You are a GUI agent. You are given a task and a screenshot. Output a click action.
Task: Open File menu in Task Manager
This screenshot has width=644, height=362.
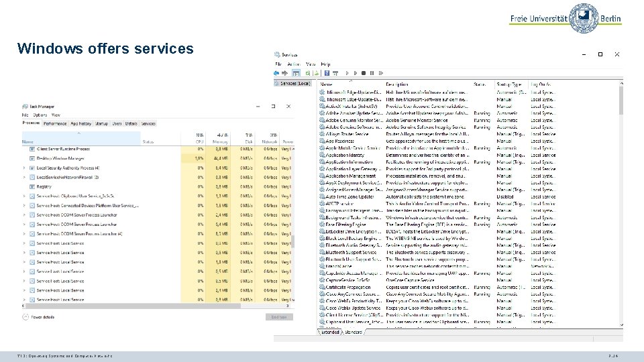pyautogui.click(x=25, y=115)
